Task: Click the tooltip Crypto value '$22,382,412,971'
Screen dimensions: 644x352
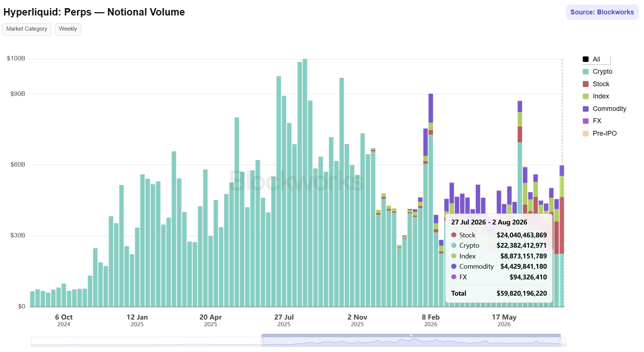Action: (522, 245)
